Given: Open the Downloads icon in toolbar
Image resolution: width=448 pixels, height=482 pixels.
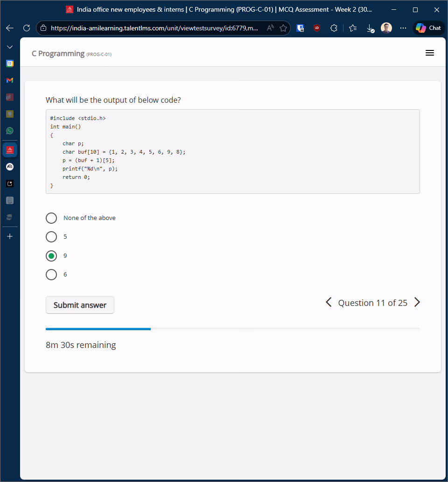Looking at the screenshot, I should pos(370,28).
